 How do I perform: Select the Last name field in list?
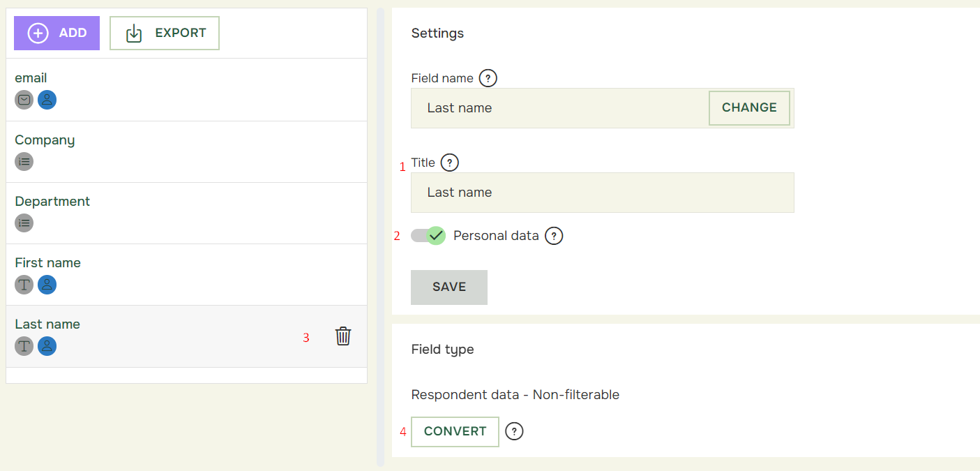coord(186,336)
